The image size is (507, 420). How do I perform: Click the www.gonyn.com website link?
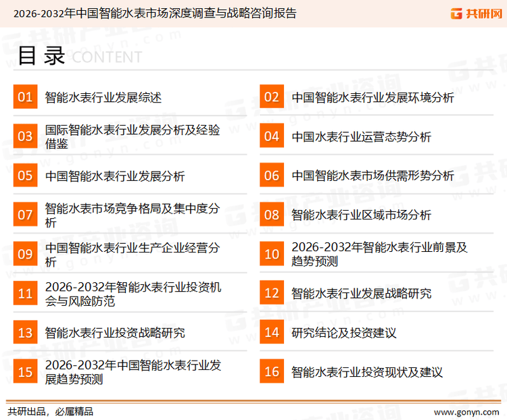466,411
